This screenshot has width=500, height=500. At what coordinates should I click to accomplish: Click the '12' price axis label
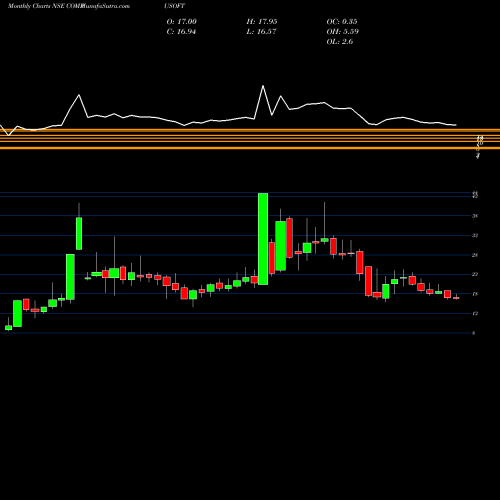click(475, 313)
